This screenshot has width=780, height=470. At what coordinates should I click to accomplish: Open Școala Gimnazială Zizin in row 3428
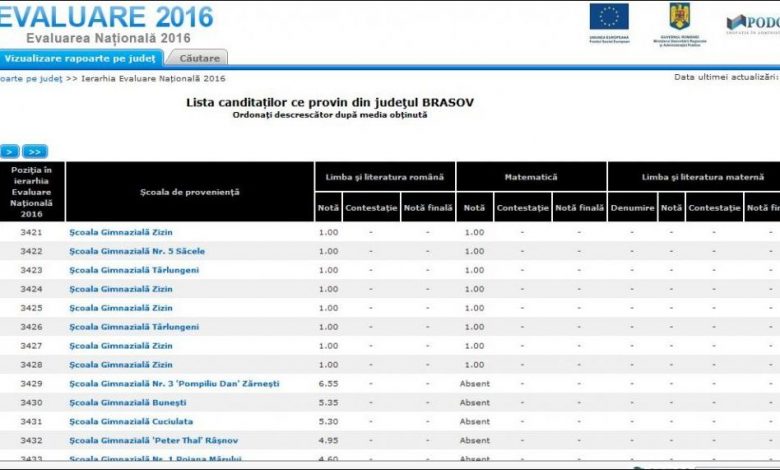pyautogui.click(x=121, y=365)
